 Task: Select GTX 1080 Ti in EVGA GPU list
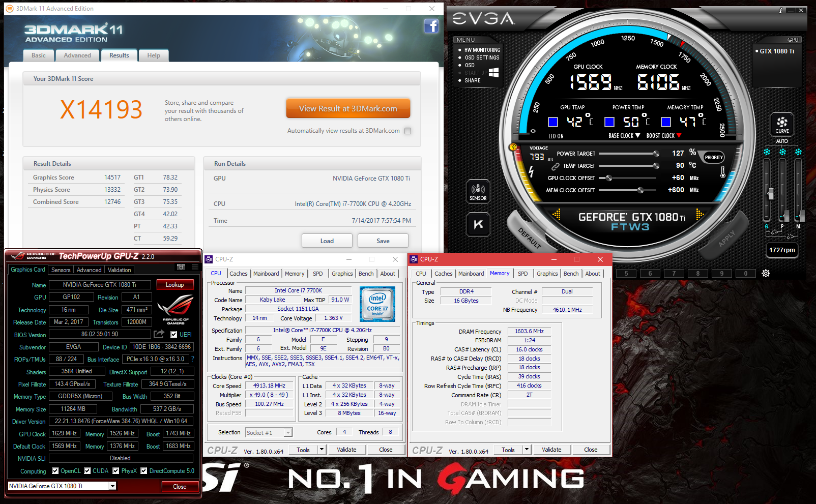pos(777,51)
